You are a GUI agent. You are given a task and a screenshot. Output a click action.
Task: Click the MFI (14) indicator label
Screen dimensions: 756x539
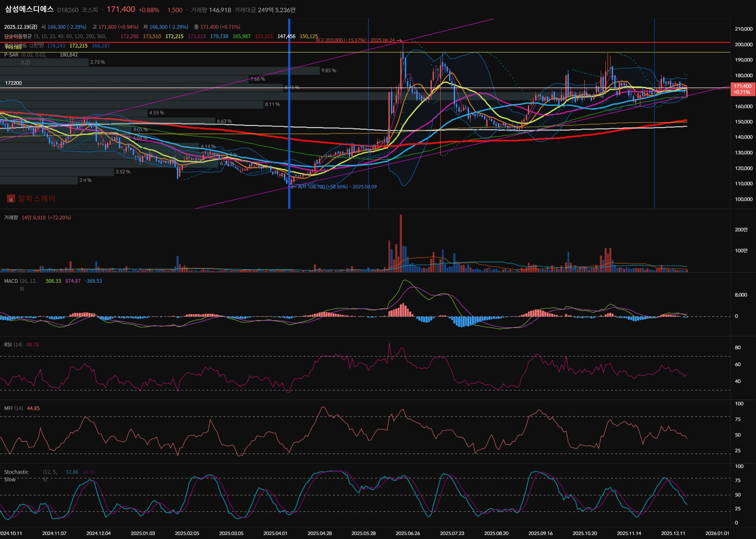(x=13, y=408)
